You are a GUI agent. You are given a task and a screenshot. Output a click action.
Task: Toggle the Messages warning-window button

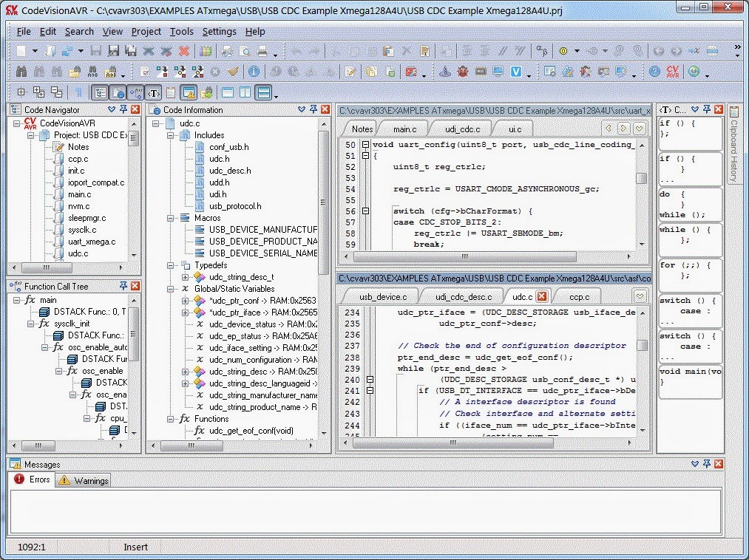189,92
